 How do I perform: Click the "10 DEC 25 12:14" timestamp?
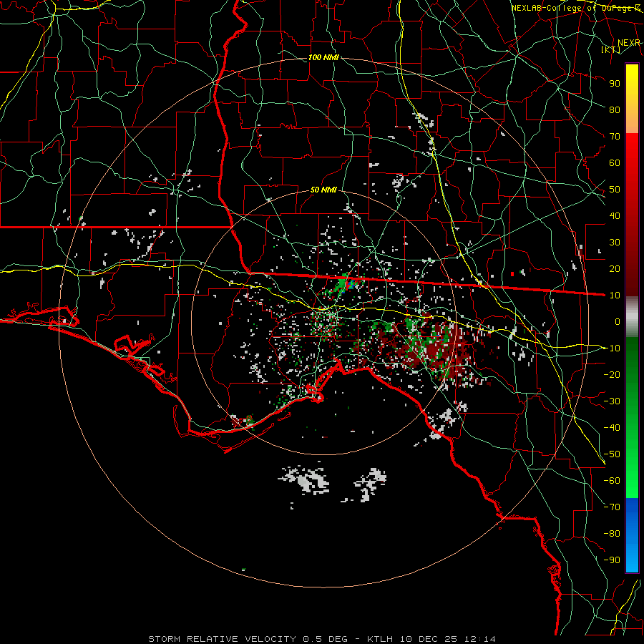click(448, 639)
